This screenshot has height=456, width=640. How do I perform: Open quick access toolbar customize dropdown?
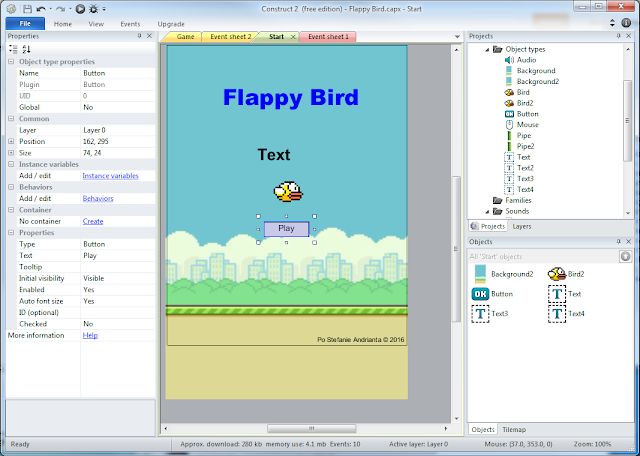point(104,9)
